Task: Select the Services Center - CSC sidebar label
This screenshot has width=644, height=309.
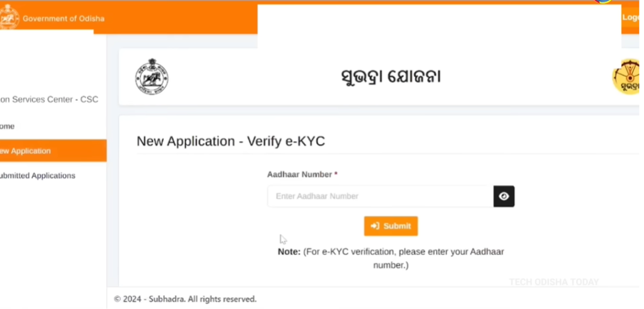Action: [49, 99]
